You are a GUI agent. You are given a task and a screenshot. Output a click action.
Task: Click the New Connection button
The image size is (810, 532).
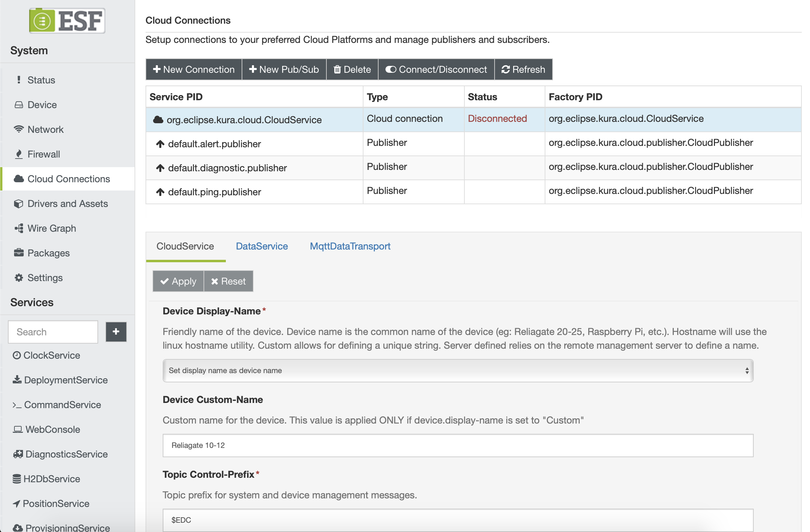[194, 69]
